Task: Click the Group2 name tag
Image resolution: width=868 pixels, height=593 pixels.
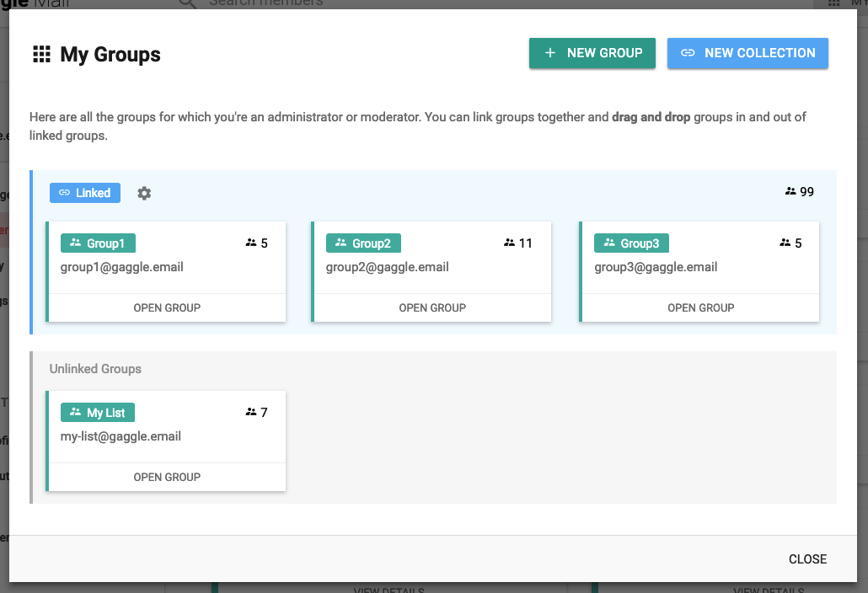Action: [x=363, y=243]
